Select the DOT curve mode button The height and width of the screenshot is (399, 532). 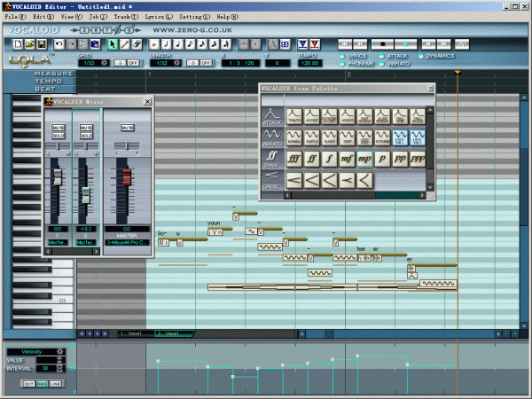point(29,384)
